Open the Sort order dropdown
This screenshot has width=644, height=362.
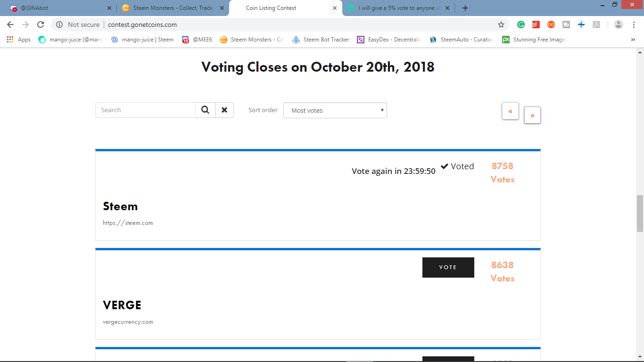pos(335,110)
